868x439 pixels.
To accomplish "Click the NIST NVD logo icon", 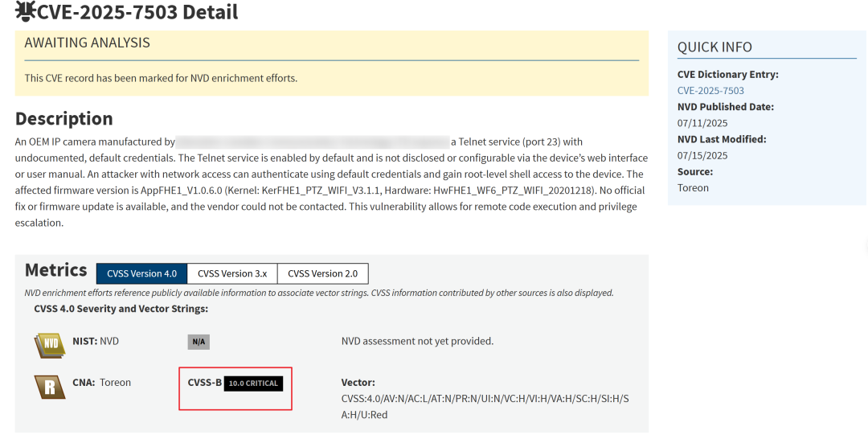I will tap(50, 344).
